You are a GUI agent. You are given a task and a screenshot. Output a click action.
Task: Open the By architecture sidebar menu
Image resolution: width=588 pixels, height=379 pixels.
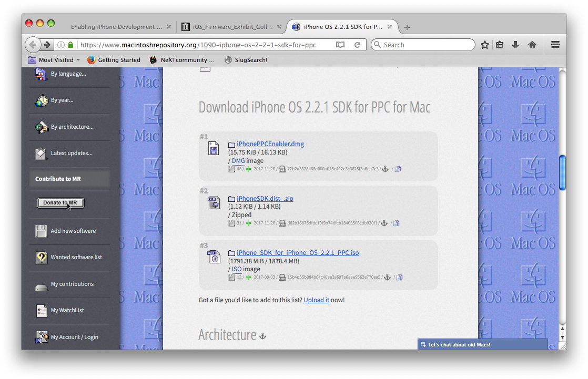[72, 127]
